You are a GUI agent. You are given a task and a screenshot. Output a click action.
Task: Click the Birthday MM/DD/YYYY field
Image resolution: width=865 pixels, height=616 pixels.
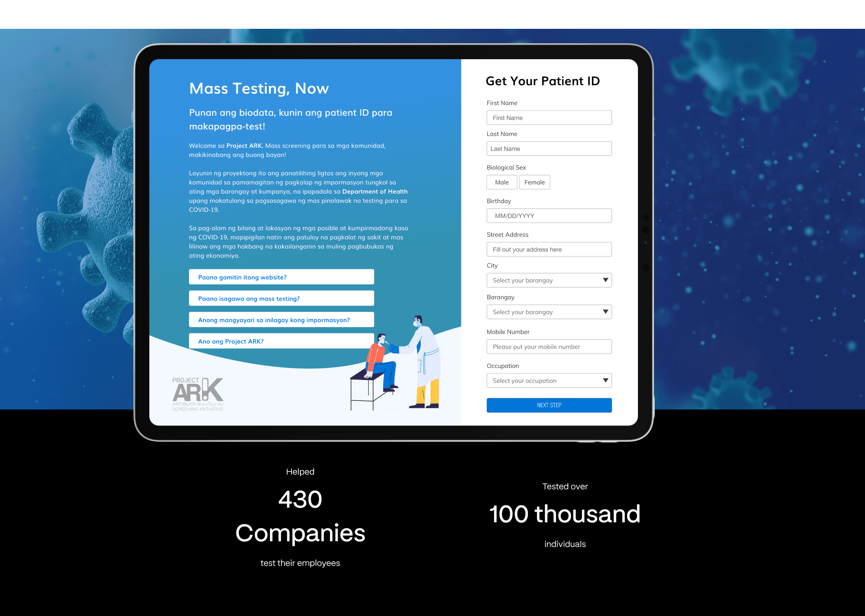tap(548, 215)
